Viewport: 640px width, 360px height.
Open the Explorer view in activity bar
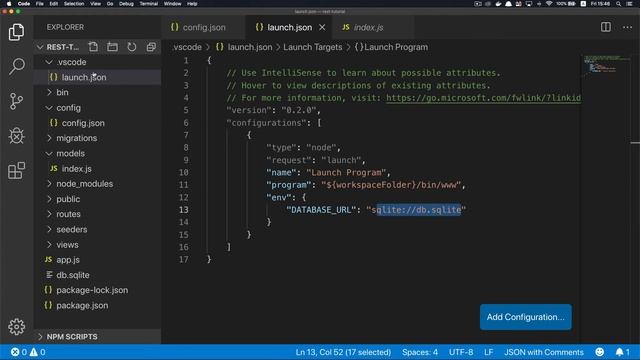16,32
